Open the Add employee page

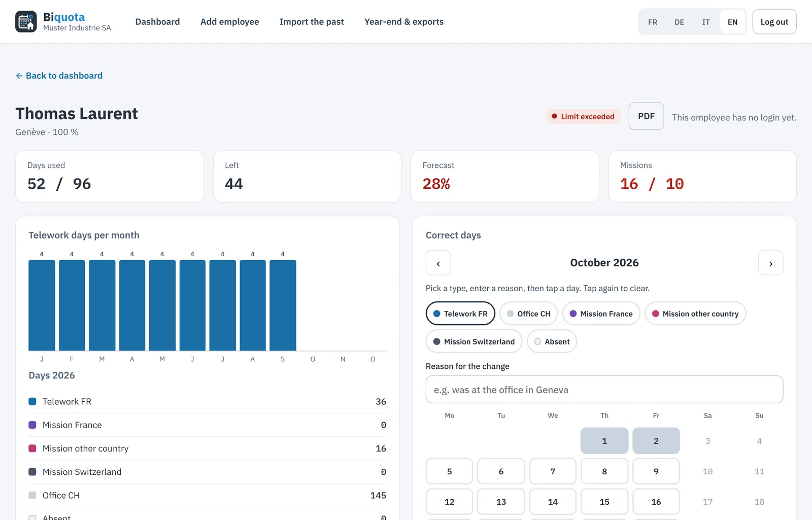coord(230,22)
